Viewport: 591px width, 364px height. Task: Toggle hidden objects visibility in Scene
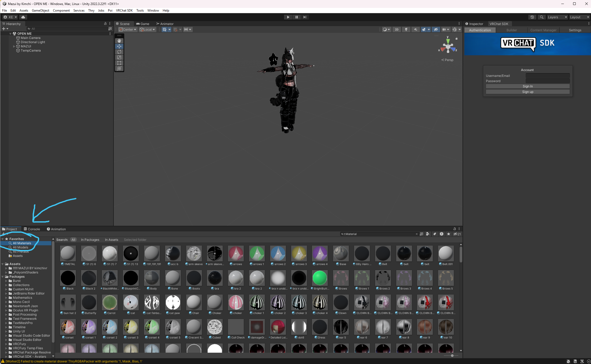(436, 29)
